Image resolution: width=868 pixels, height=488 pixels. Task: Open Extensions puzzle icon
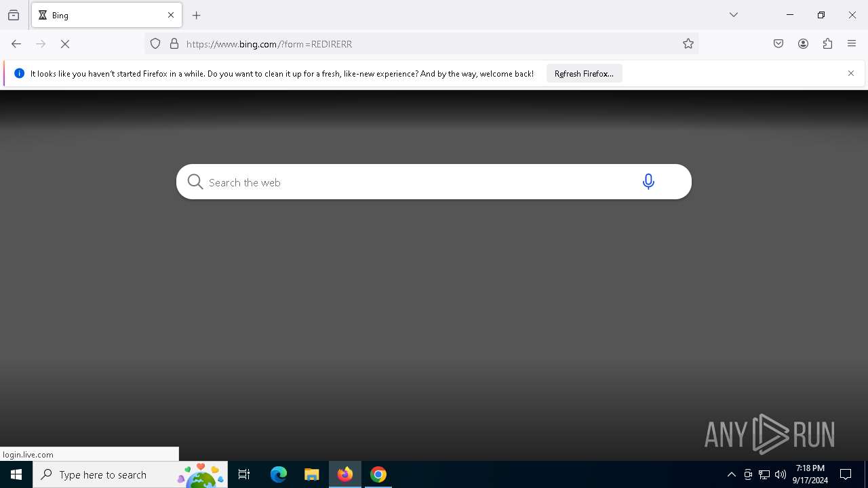(827, 44)
